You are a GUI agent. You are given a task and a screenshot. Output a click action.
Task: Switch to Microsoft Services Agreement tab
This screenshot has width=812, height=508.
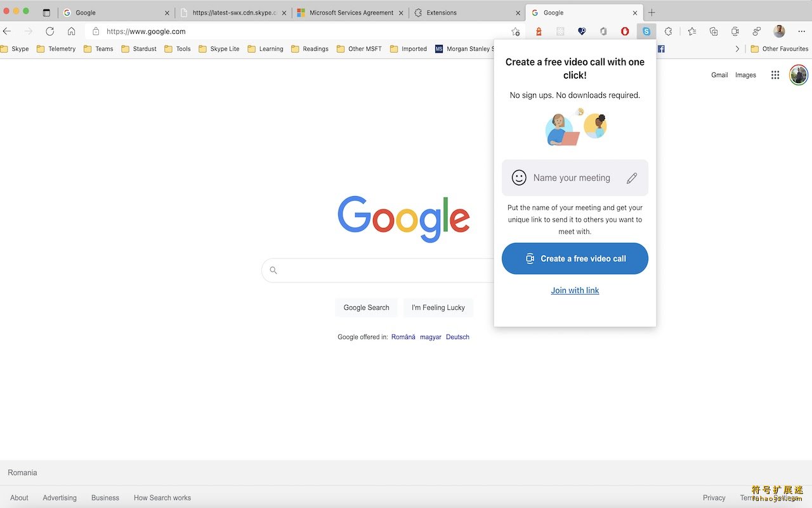[x=350, y=13]
